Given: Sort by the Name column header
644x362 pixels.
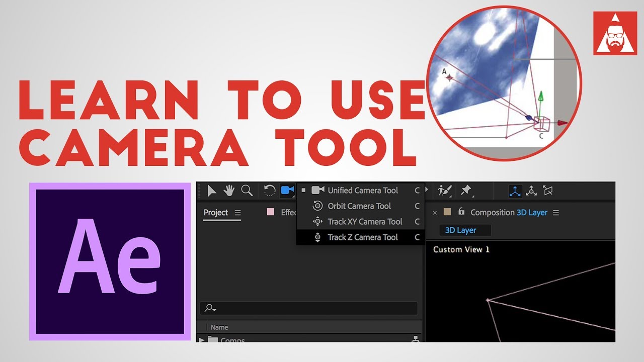Looking at the screenshot, I should click(219, 327).
